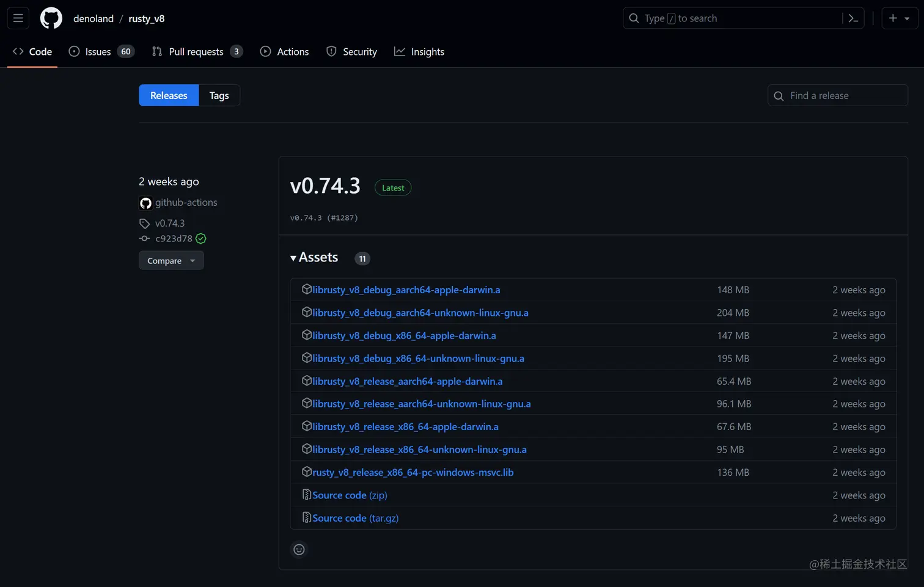Screen dimensions: 924x587
Task: Download Source code (zip)
Action: (350, 495)
